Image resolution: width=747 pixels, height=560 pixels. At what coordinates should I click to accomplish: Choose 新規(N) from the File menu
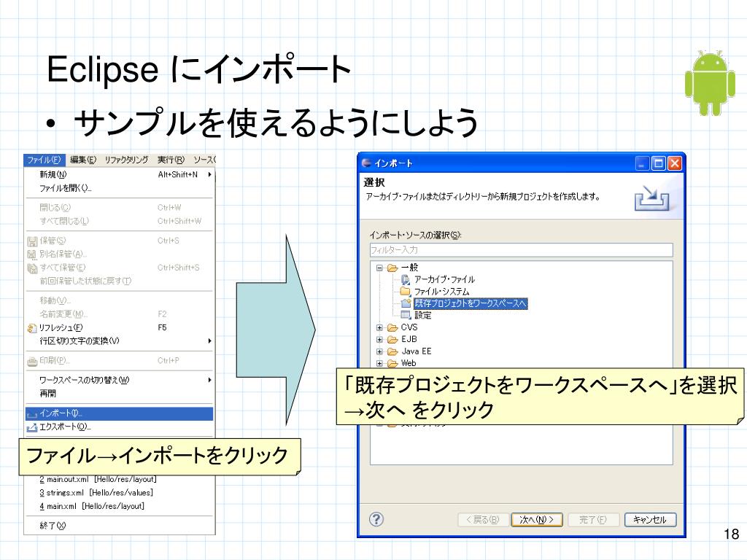[119, 175]
